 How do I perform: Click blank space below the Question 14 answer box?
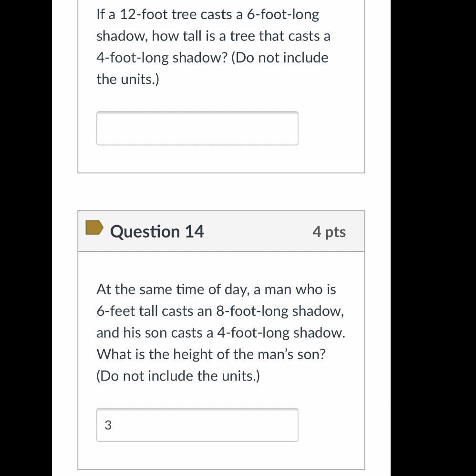pyautogui.click(x=221, y=455)
